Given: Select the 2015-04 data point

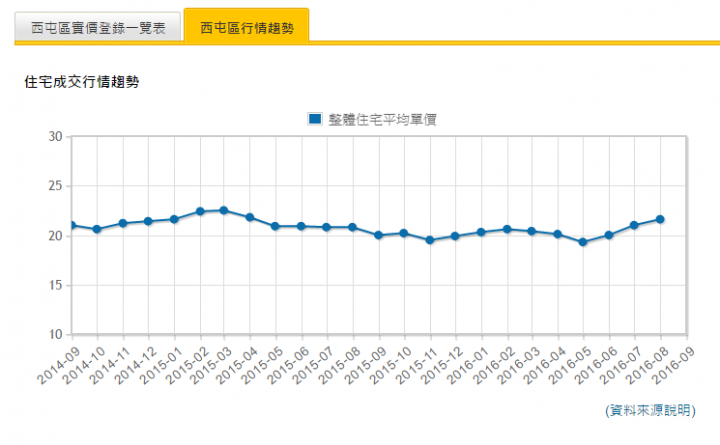Looking at the screenshot, I should pos(250,217).
